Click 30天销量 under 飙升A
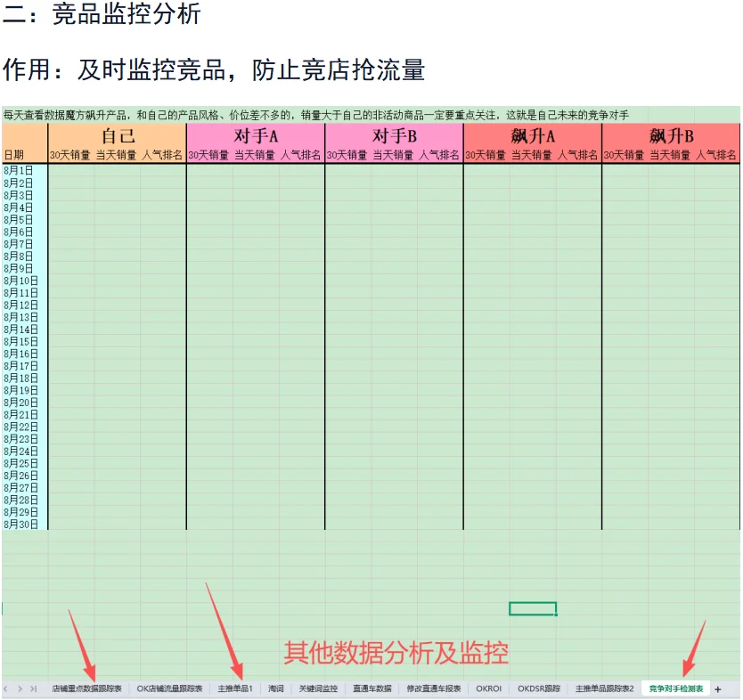Screen dimensions: 743x700 click(486, 155)
